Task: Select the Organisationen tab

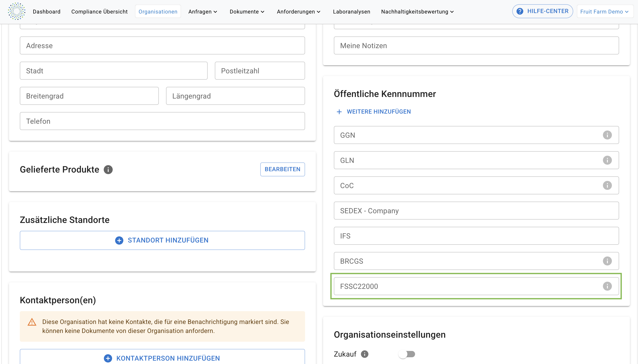Action: pos(158,11)
